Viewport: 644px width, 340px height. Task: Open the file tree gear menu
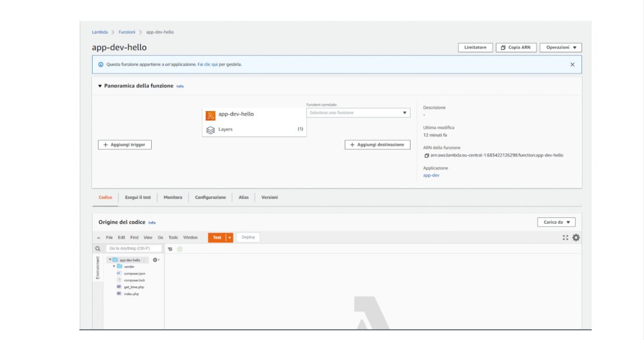(x=155, y=260)
